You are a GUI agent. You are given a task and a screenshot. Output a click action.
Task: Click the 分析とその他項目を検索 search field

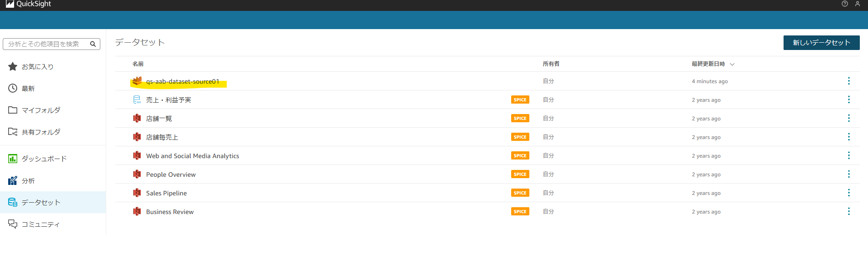tap(51, 44)
